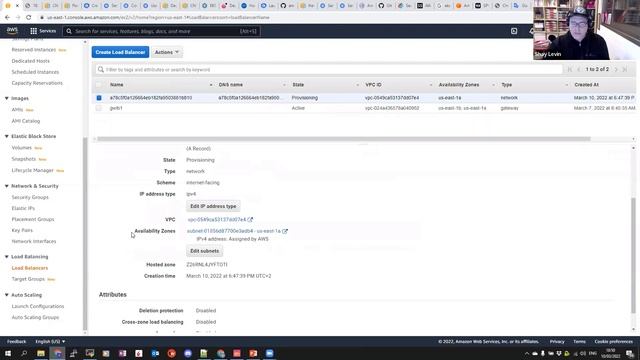Sort table by Name column
Viewport: 640px width, 360px height.
point(116,85)
